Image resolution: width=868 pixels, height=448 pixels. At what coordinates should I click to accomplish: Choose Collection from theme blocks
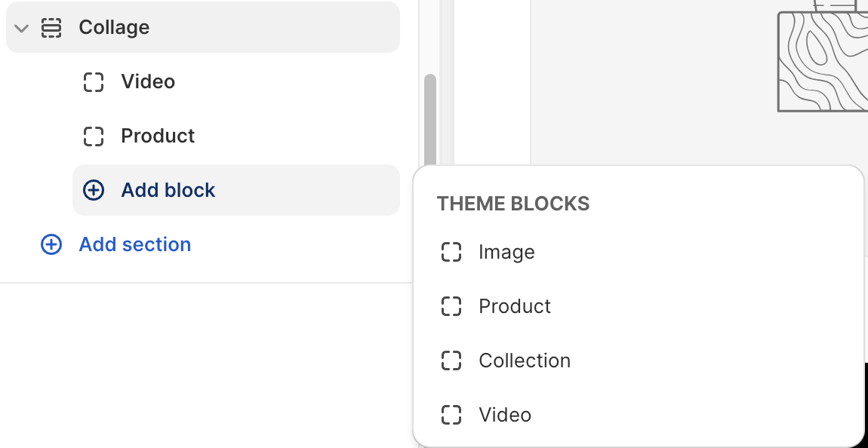coord(525,361)
